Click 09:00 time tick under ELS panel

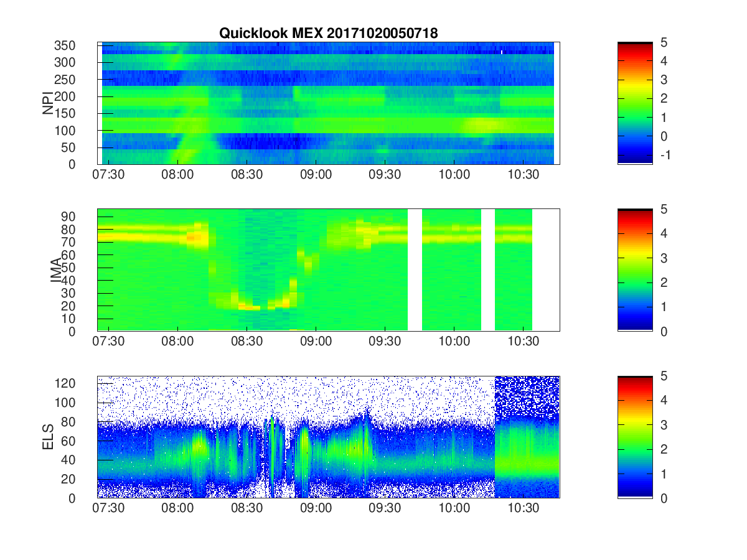(316, 508)
